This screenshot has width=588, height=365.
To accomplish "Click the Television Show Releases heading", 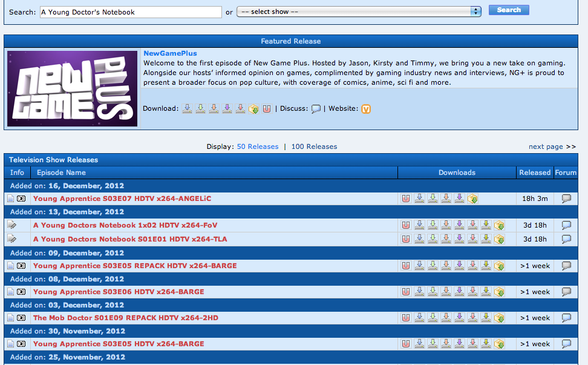I will [53, 160].
